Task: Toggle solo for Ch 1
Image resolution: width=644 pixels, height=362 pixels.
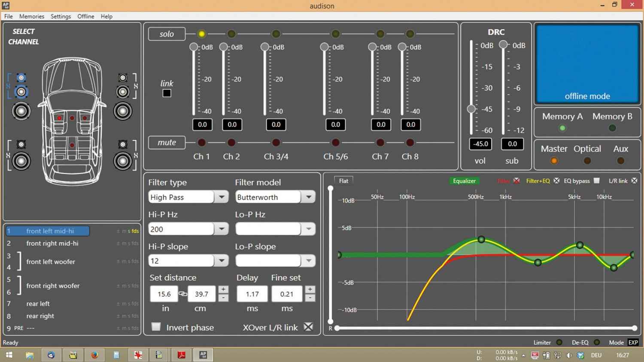Action: coord(201,34)
